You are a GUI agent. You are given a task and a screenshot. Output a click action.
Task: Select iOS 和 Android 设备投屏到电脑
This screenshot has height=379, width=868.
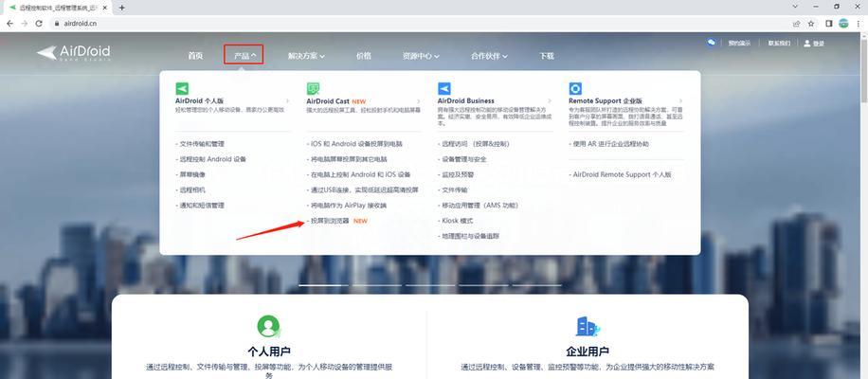[x=354, y=144]
